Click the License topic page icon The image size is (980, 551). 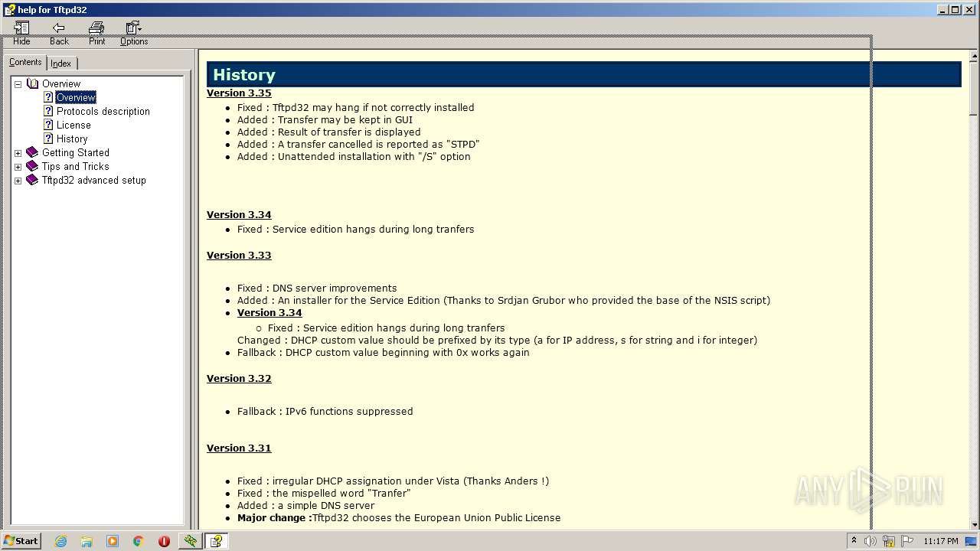48,125
